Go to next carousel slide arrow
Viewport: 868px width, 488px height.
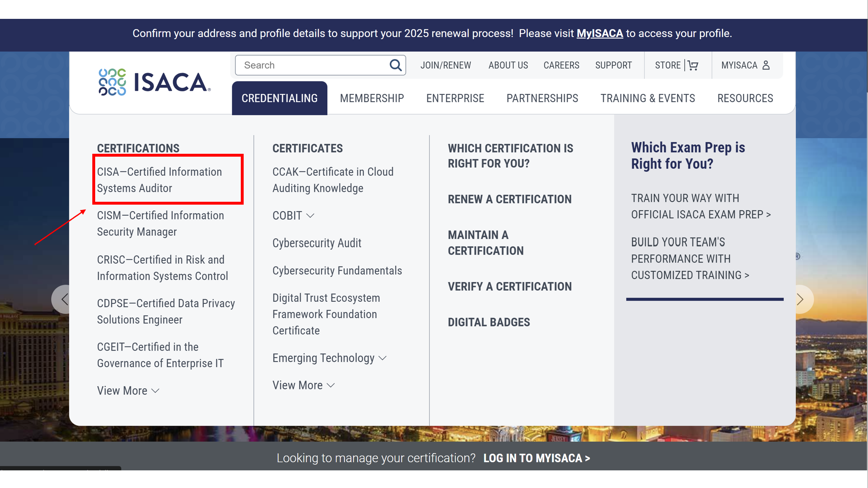coord(800,299)
